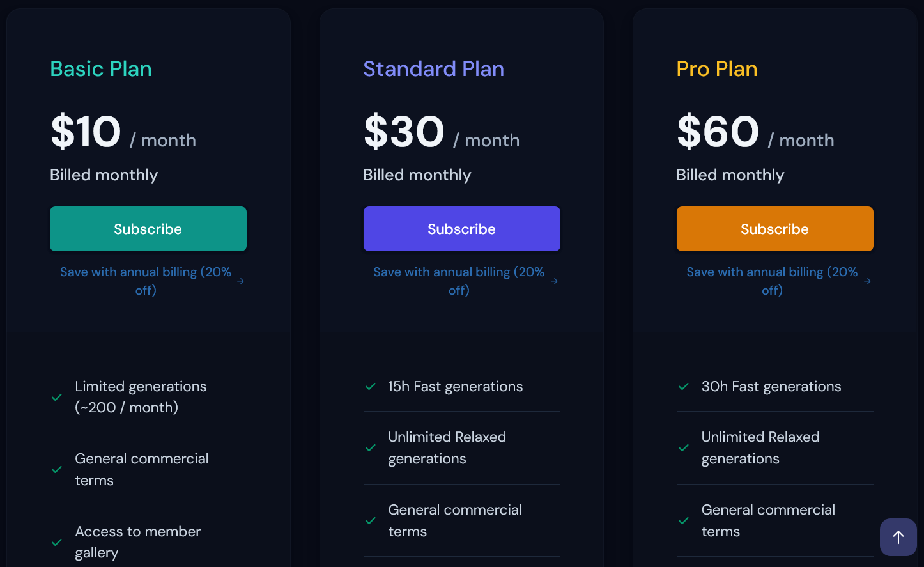The width and height of the screenshot is (924, 567).
Task: Click the Standard Plan heading
Action: click(433, 69)
